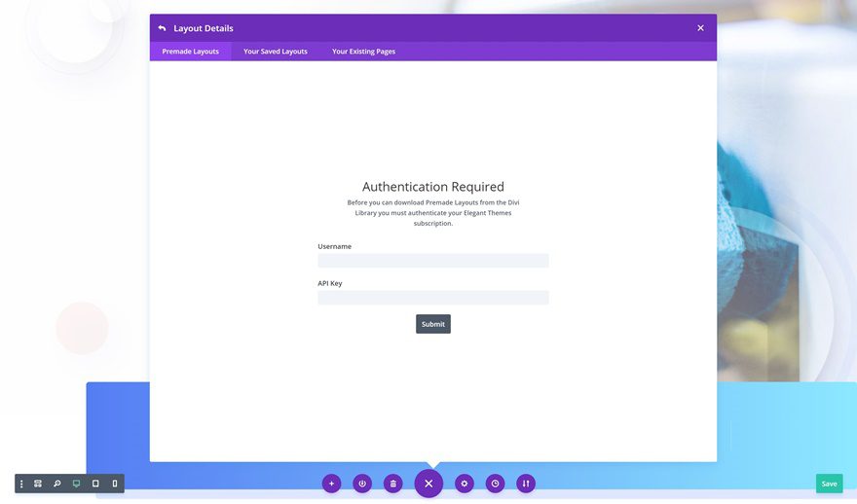Viewport: 857px width, 504px height.
Task: Open the Your Saved Layouts tab
Action: tap(276, 52)
